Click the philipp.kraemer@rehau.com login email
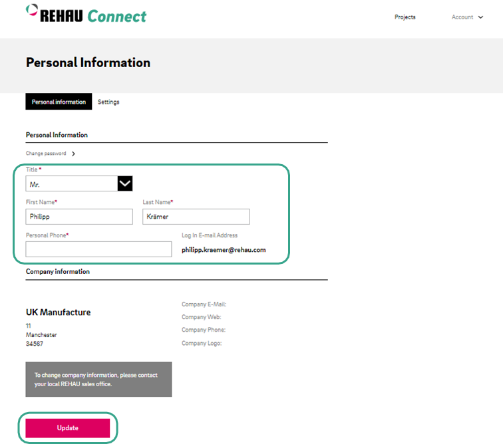 click(224, 250)
